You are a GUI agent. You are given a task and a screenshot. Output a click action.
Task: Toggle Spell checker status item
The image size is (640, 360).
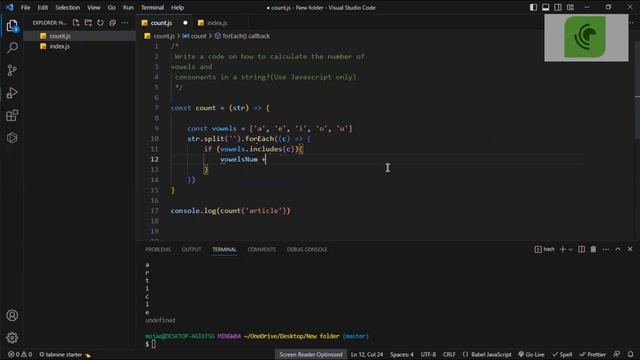tap(562, 354)
